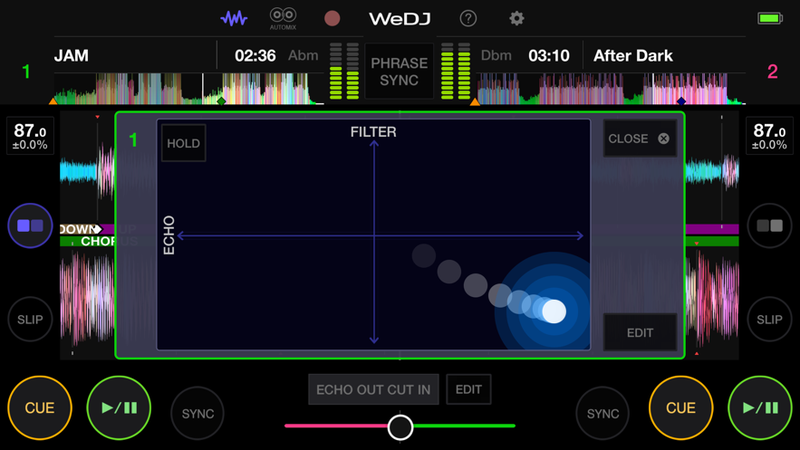Hit the CUE button on deck 2

(x=681, y=408)
